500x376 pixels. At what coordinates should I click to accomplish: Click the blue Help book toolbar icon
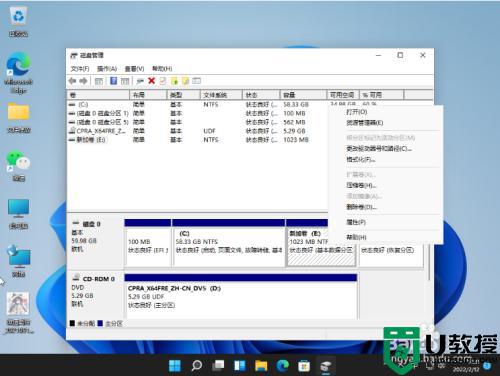click(113, 81)
